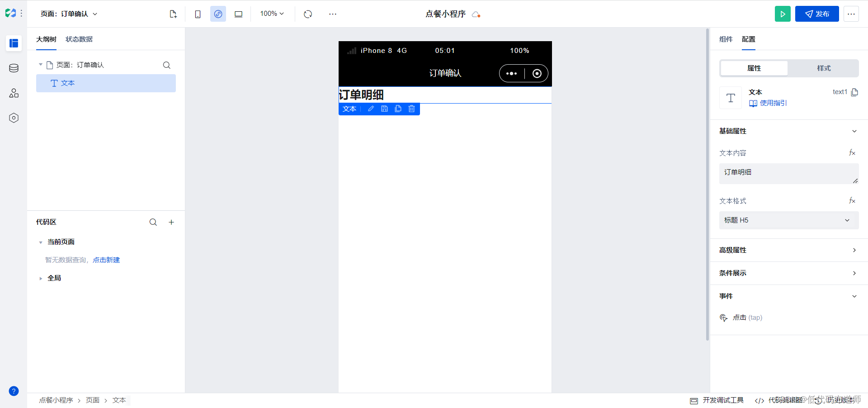Search within the outline tree
The height and width of the screenshot is (408, 868).
coord(167,65)
